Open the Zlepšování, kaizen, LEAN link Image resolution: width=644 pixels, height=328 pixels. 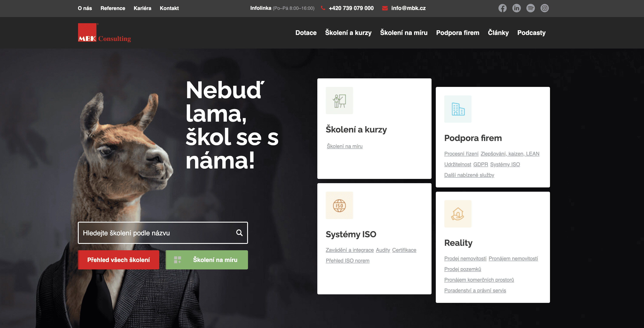click(510, 154)
